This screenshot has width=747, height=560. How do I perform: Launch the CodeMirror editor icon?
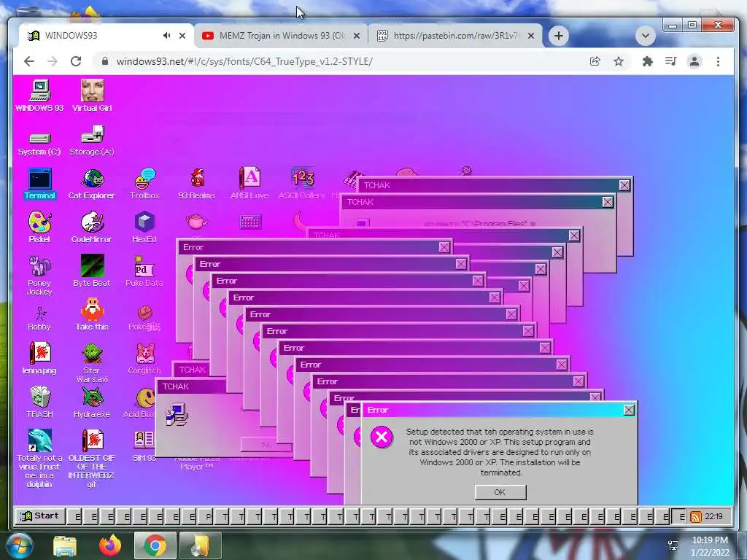pos(92,227)
